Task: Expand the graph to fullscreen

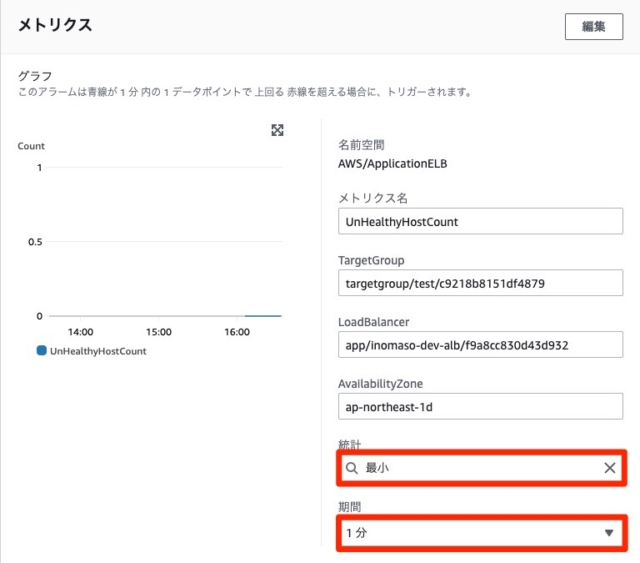Action: click(x=277, y=130)
